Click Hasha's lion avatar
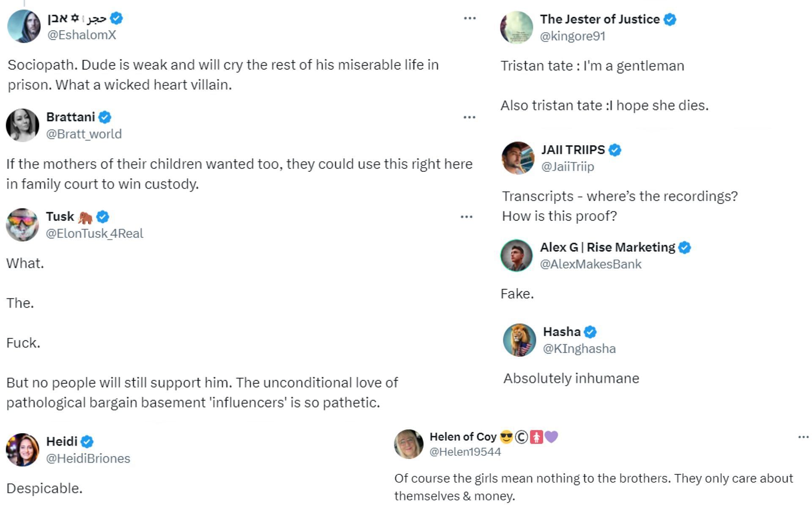The height and width of the screenshot is (508, 812). pos(519,340)
